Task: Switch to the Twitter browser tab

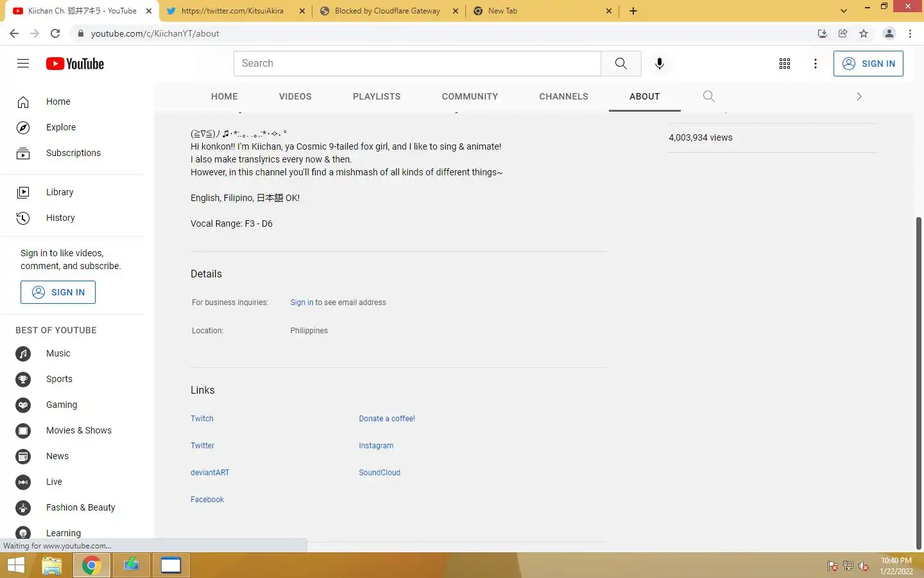Action: (232, 11)
